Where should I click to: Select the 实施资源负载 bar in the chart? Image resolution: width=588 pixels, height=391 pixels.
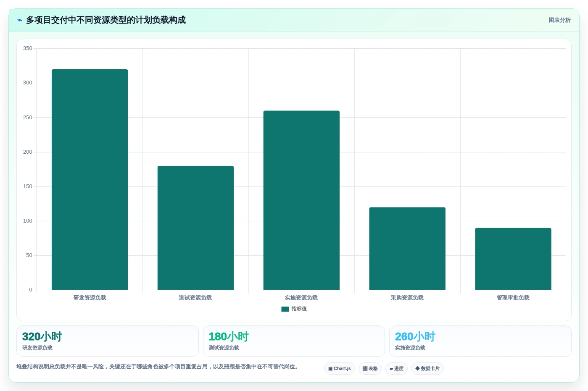[301, 200]
